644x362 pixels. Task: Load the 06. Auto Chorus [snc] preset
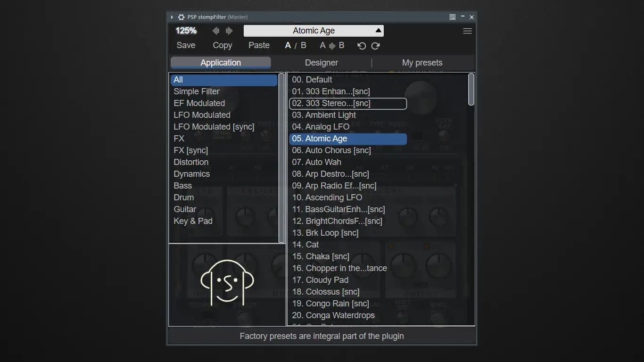348,150
